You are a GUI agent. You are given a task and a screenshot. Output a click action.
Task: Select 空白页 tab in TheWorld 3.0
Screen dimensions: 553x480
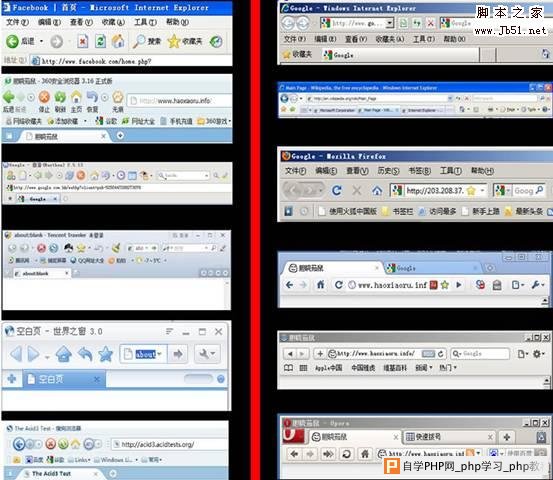coord(64,379)
